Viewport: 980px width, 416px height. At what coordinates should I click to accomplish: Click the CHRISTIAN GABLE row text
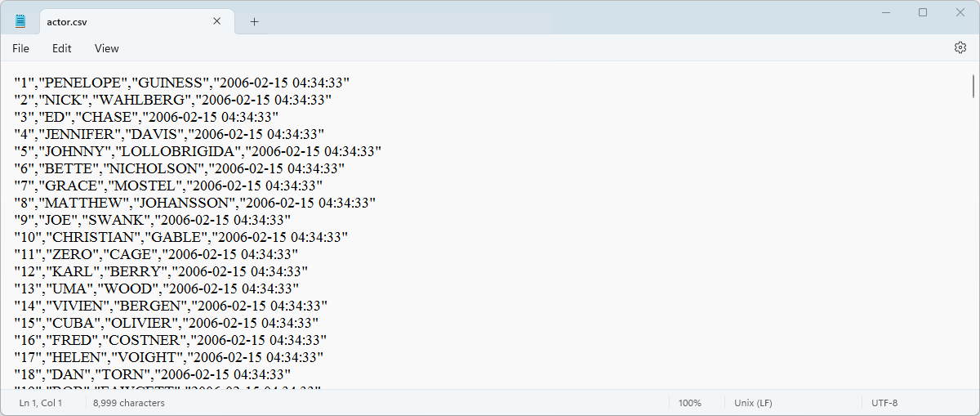coord(180,237)
